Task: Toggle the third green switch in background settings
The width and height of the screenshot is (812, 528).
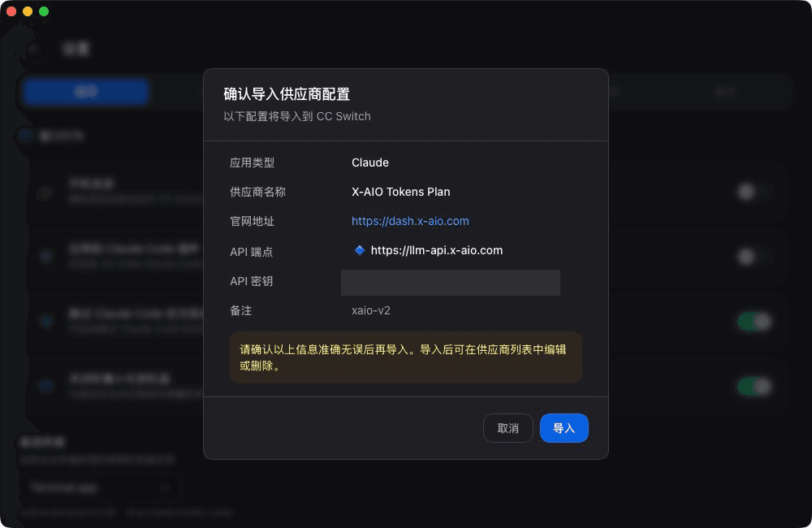Action: 754,321
